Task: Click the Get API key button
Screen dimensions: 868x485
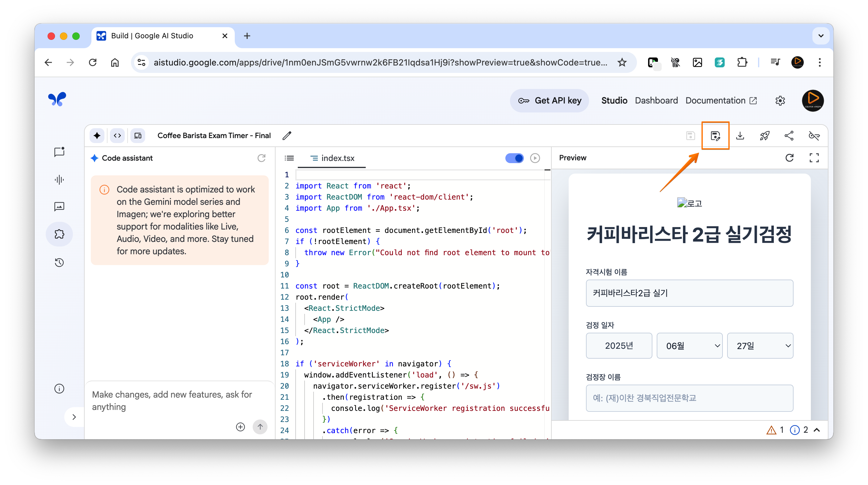Action: pyautogui.click(x=550, y=100)
